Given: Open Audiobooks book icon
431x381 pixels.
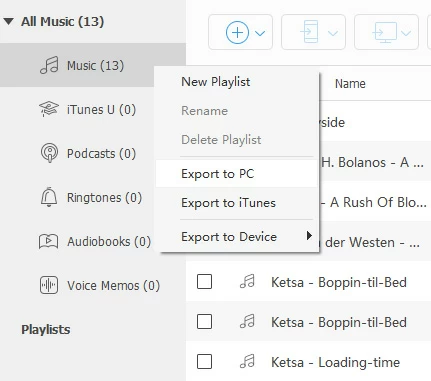Looking at the screenshot, I should coord(49,241).
